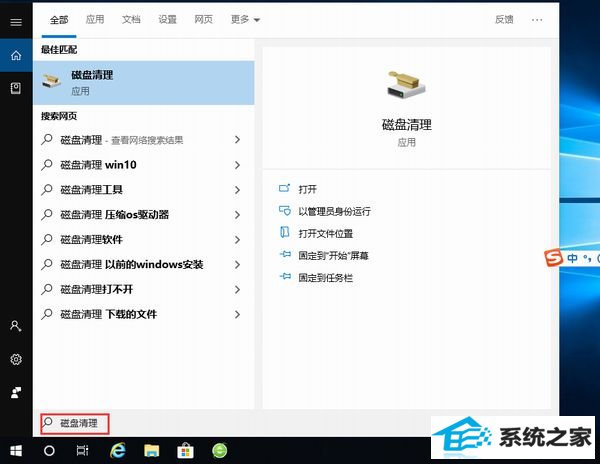Expand arrow for 磁盘清理打不开

[237, 290]
